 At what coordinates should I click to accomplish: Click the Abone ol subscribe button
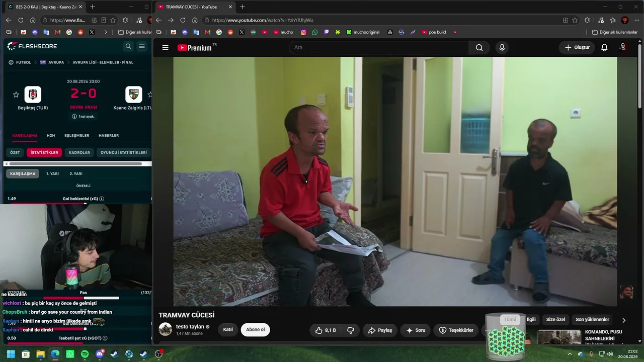tap(255, 330)
